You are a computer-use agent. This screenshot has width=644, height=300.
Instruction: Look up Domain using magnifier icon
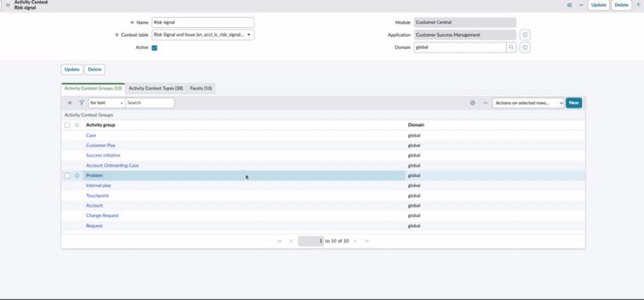coord(511,47)
